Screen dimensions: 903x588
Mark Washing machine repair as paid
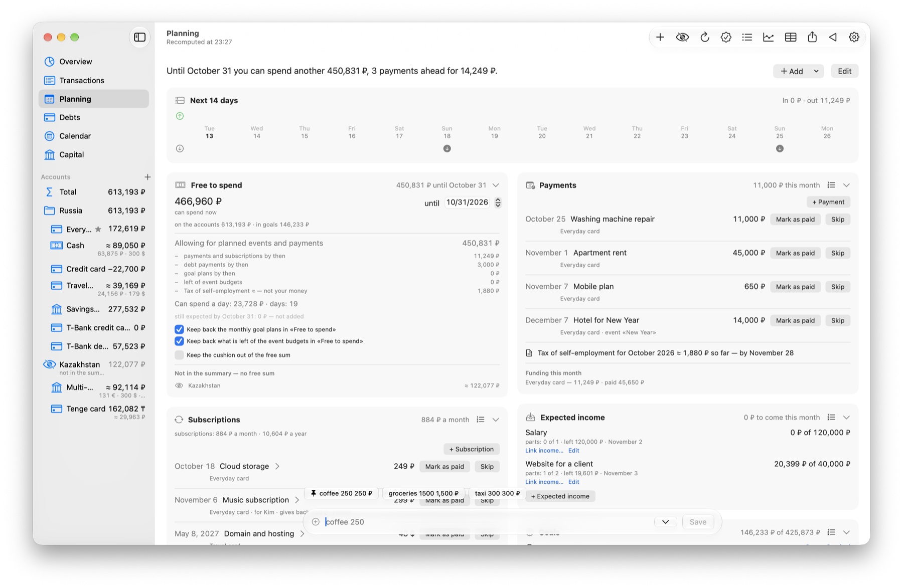pos(795,219)
